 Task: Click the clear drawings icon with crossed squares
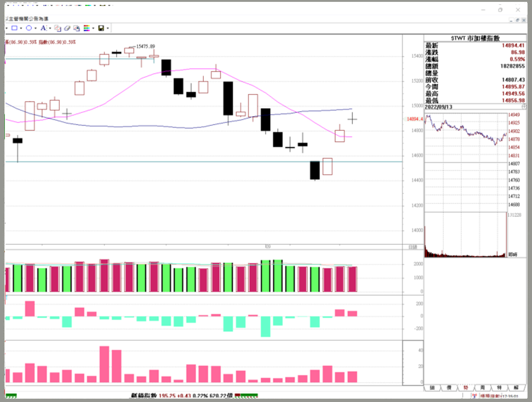pos(58,28)
